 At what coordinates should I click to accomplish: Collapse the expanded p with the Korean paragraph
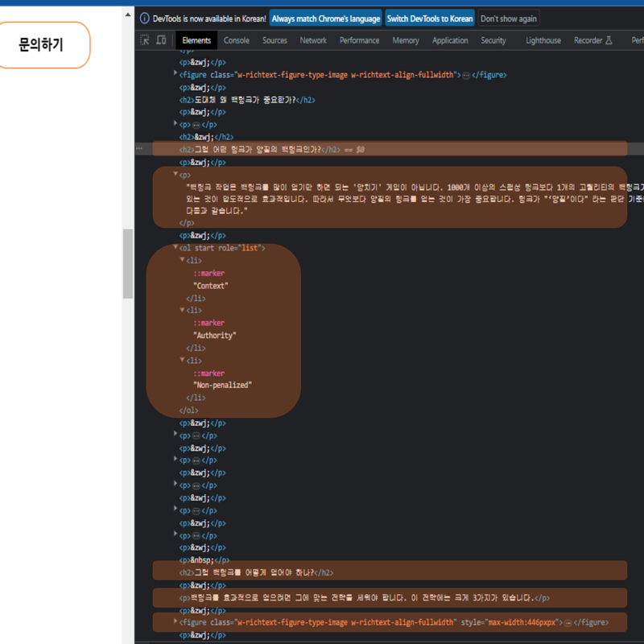tap(175, 174)
